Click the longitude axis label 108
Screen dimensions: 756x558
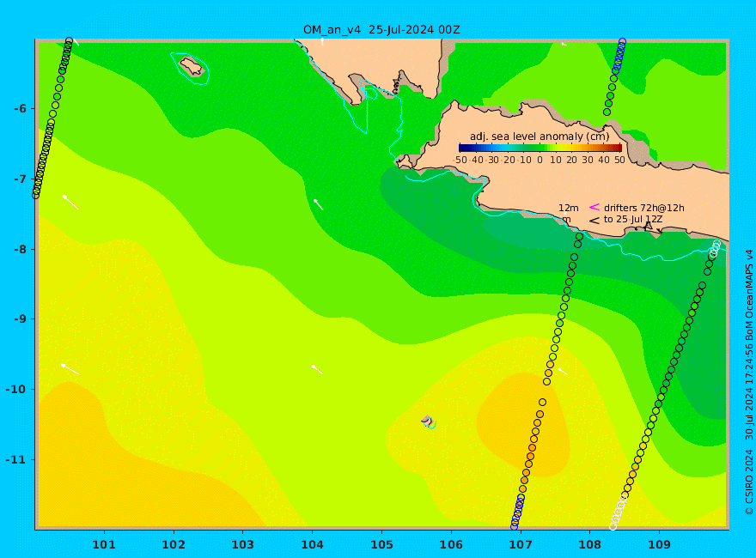589,544
